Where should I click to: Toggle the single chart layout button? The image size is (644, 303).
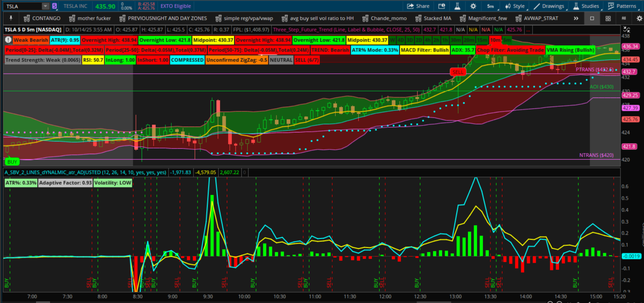tap(592, 19)
